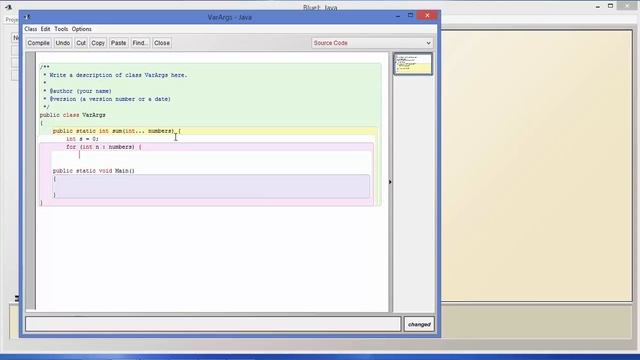
Task: Click the left breakpoint margin of editor
Action: (x=31, y=181)
